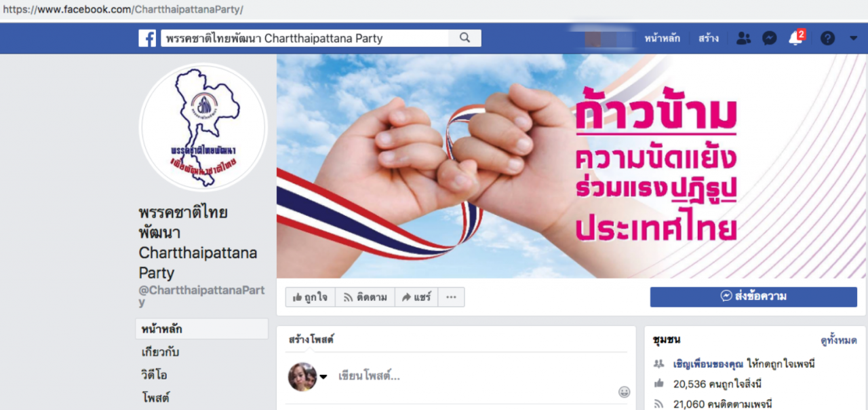The width and height of the screenshot is (868, 410).
Task: Open the party's profile picture
Action: coord(203,127)
